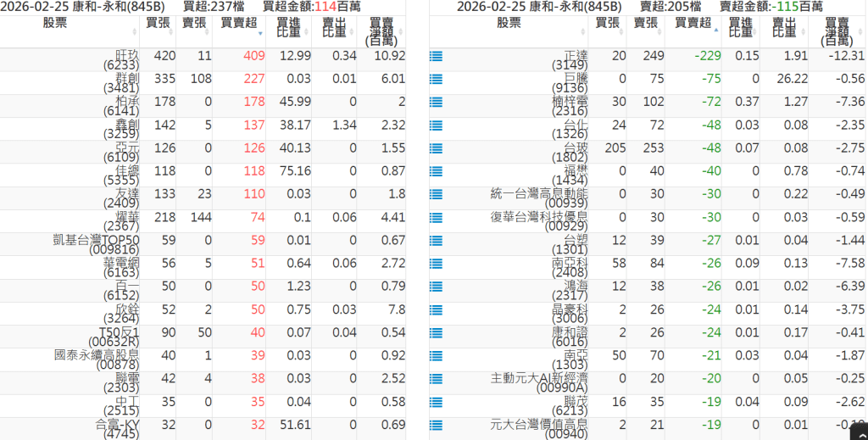This screenshot has width=868, height=440.
Task: Open 復華台灣科技優息 (00929) in the sell list
Action: (539, 220)
